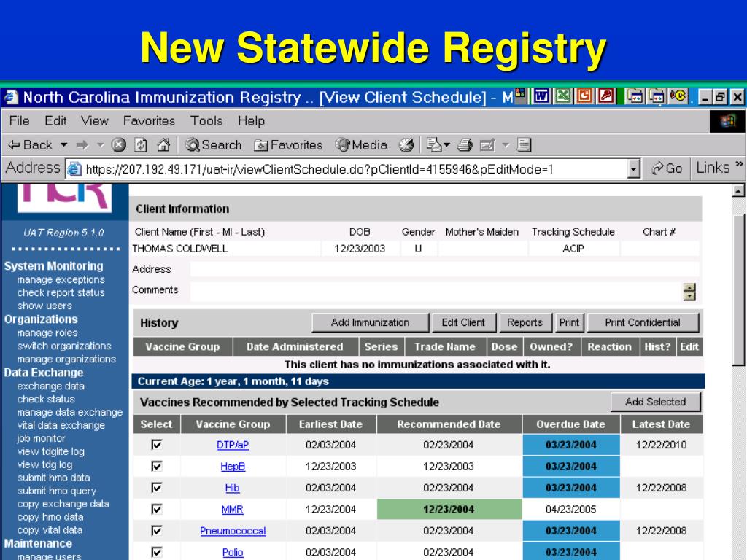This screenshot has width=747, height=560.
Task: Click the Edit page toolbar icon
Action: (487, 145)
